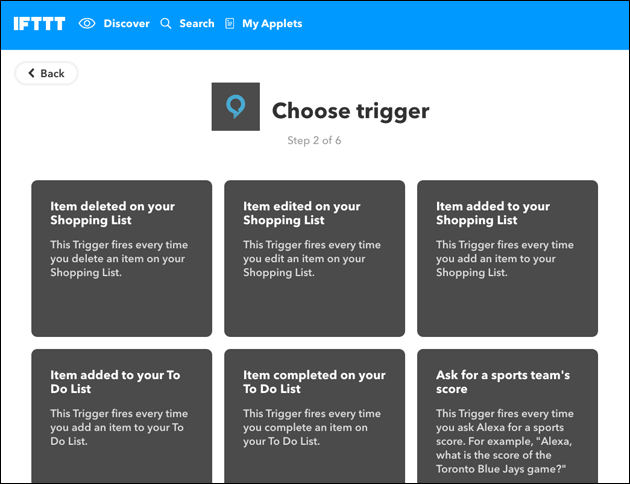Click the IFTTT logo in the header

pos(40,23)
